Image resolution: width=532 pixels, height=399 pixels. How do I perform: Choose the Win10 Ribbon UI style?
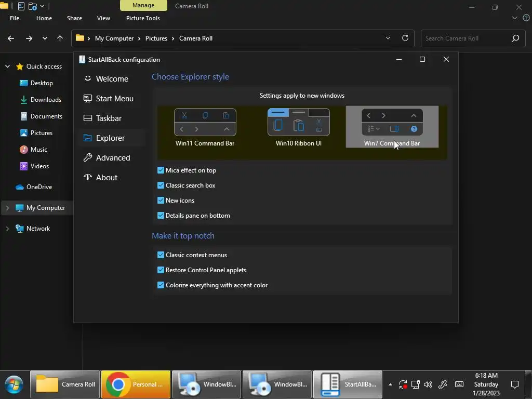click(x=299, y=127)
